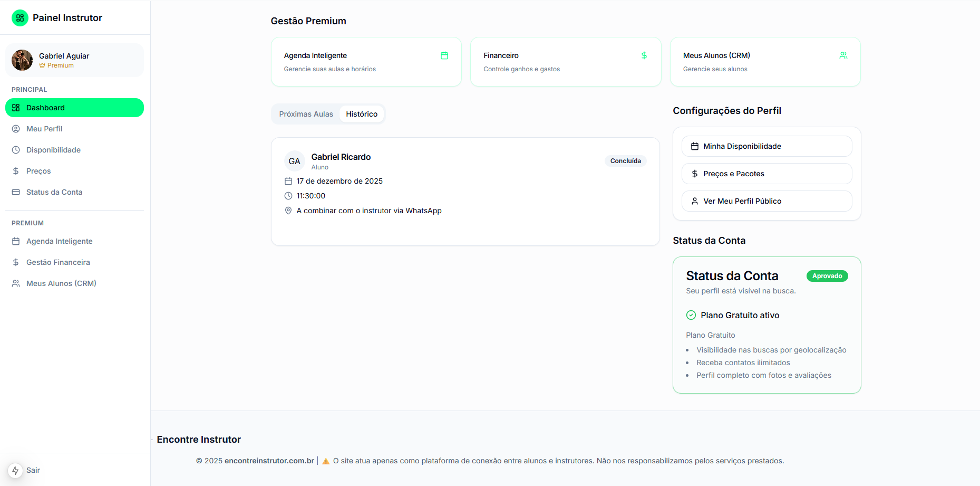Image resolution: width=980 pixels, height=486 pixels.
Task: Select the Histórico tab
Action: (362, 113)
